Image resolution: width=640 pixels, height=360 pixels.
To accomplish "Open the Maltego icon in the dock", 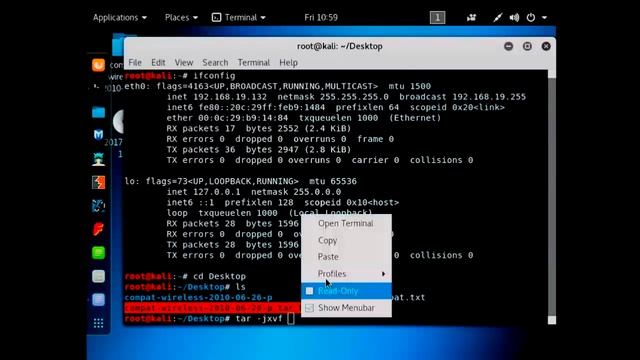I will (x=98, y=205).
